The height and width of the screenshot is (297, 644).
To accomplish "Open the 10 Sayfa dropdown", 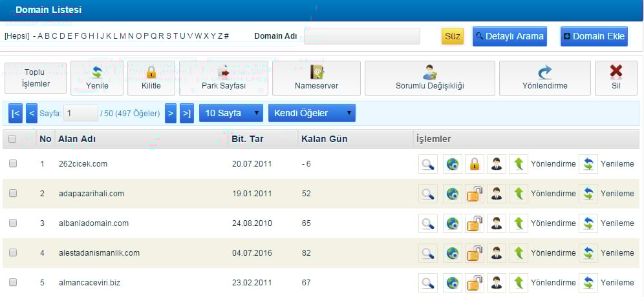I will [x=231, y=113].
